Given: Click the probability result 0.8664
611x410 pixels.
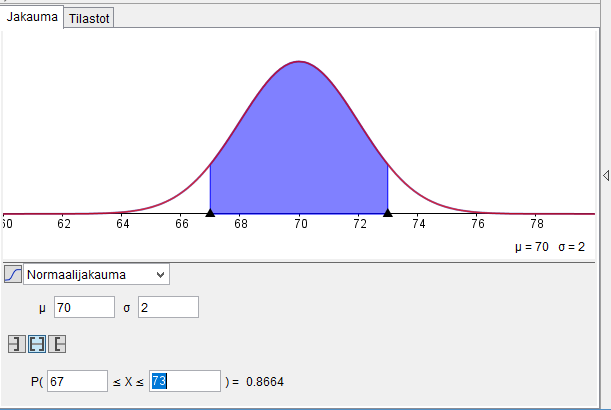Looking at the screenshot, I should point(264,381).
